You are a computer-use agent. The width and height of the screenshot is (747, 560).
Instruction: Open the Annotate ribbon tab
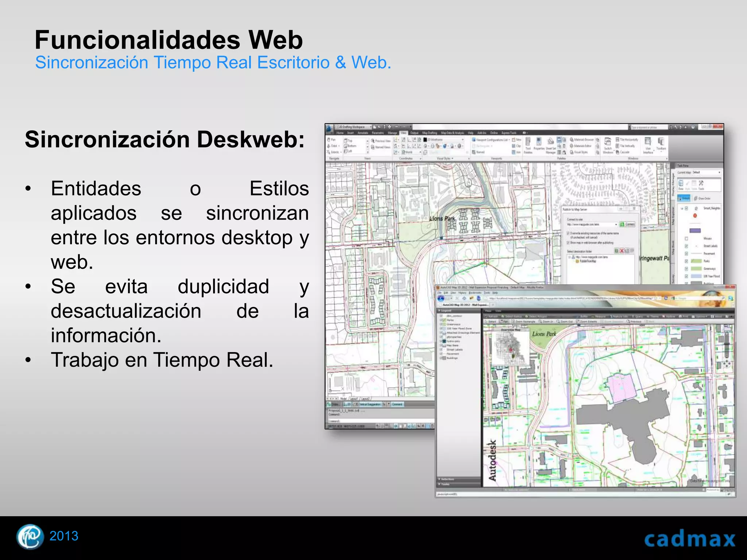[363, 133]
